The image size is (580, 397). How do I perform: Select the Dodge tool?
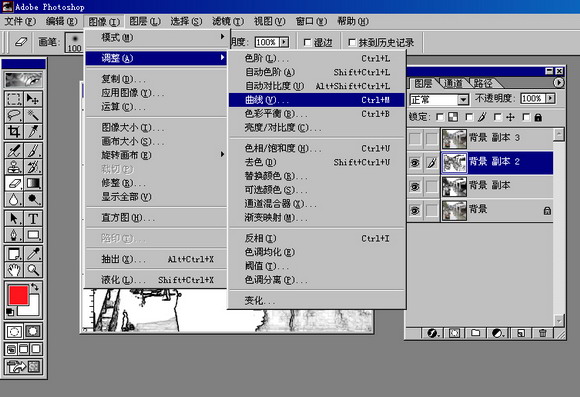point(33,199)
